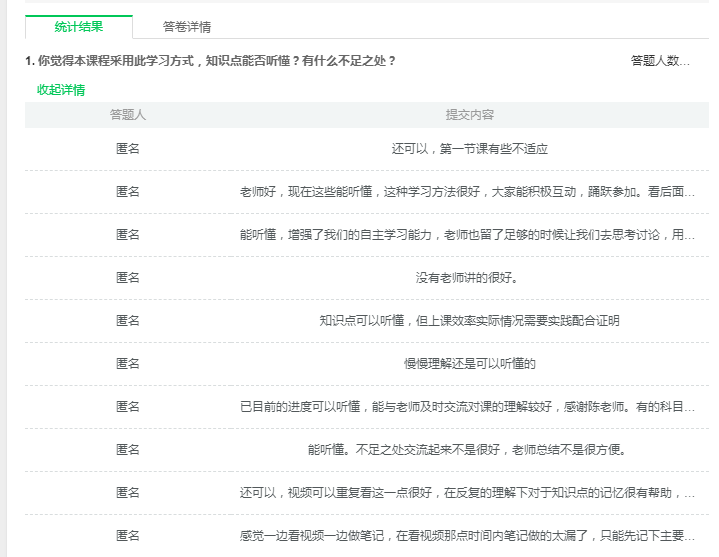Screen dimensions: 719x557
Task: Open the answer beginning '感觉一边看视频一边做笔记'
Action: point(467,536)
